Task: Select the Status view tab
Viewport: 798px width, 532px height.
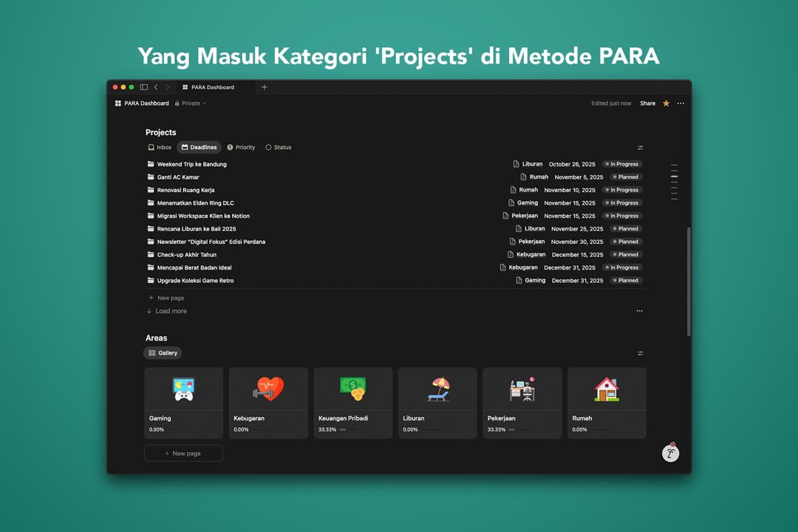Action: (x=279, y=148)
